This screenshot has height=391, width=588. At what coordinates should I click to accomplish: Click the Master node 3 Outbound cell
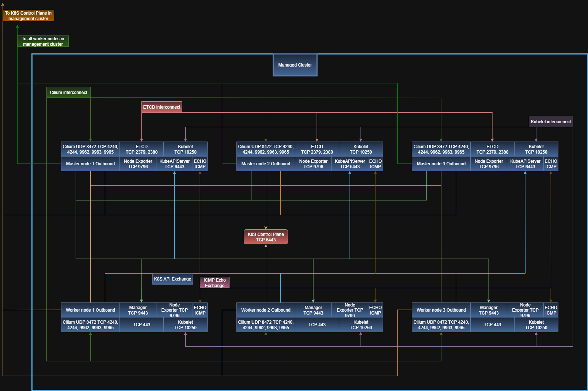click(441, 164)
